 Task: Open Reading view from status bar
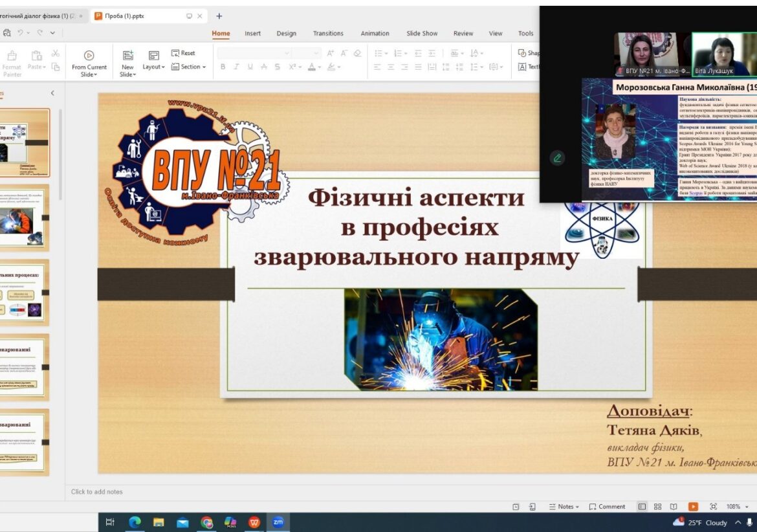(x=674, y=507)
